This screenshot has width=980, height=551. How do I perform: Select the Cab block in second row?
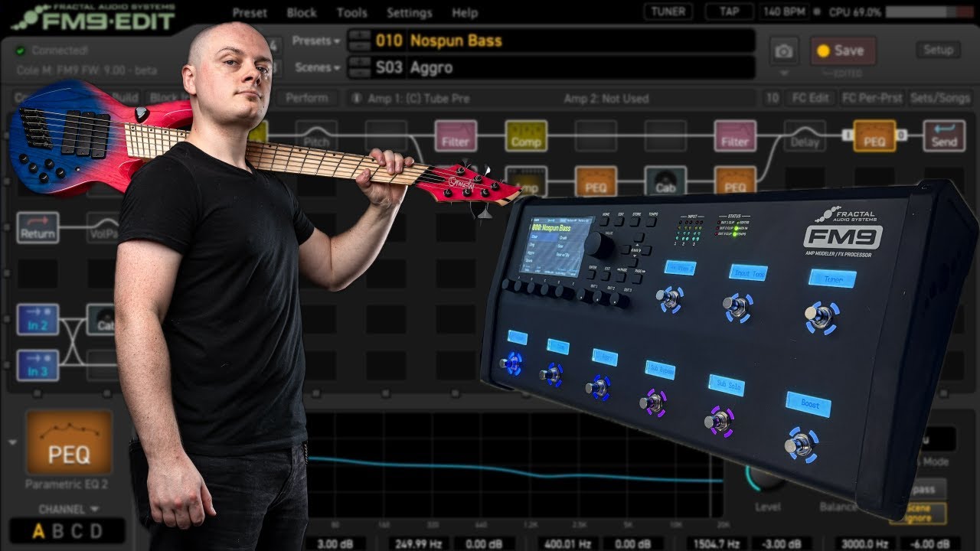665,181
